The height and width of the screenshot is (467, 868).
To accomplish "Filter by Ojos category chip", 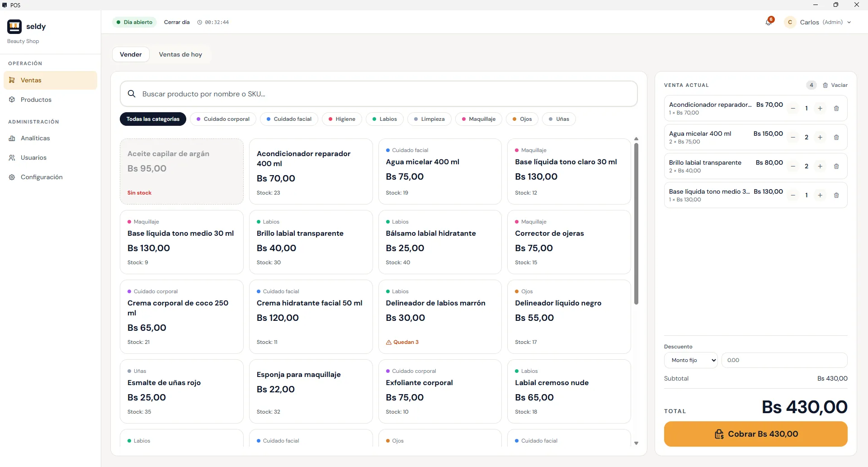I will click(522, 119).
